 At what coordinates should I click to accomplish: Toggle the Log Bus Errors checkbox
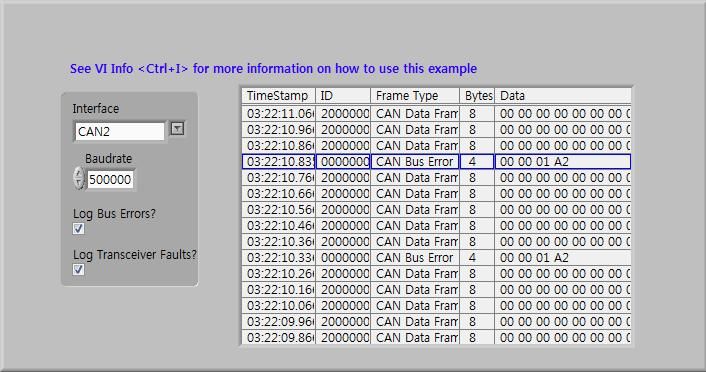click(x=78, y=228)
